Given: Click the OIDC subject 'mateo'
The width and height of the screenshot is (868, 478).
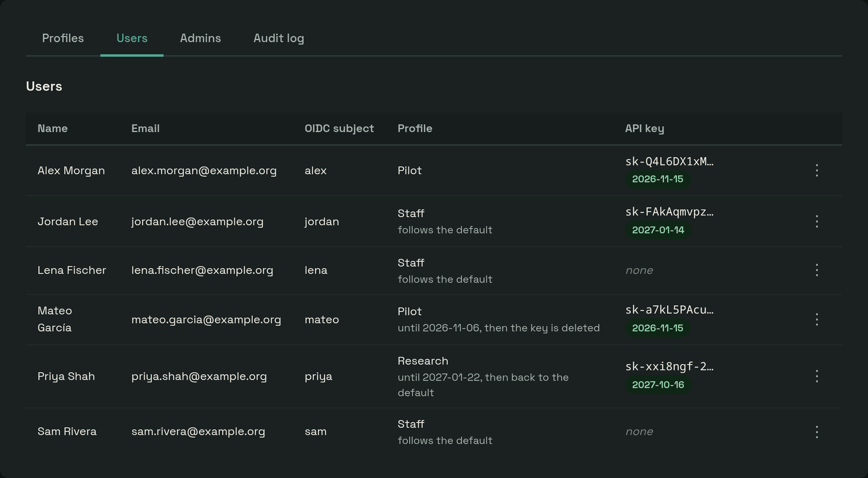Looking at the screenshot, I should coord(322,320).
